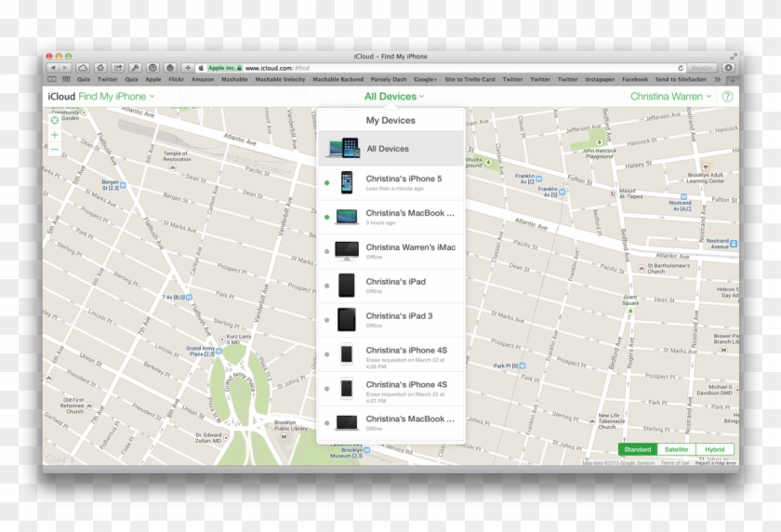This screenshot has height=532, width=781.
Task: Click the green Apple Inc. certificate badge
Action: 224,68
